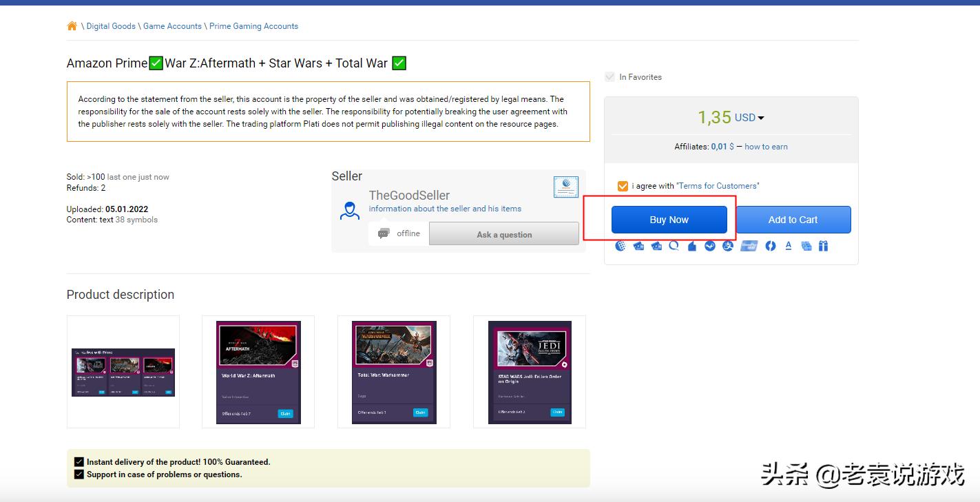
Task: Click the chat bubble offline status icon
Action: coord(384,233)
